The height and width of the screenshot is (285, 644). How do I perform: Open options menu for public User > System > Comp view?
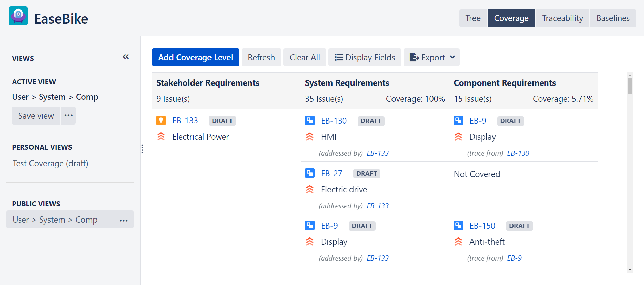[x=124, y=220]
